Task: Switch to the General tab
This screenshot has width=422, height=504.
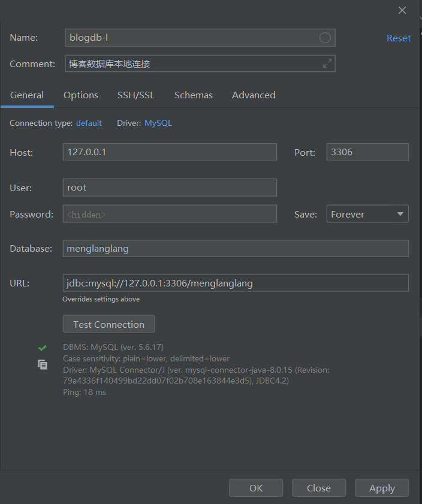Action: 27,95
